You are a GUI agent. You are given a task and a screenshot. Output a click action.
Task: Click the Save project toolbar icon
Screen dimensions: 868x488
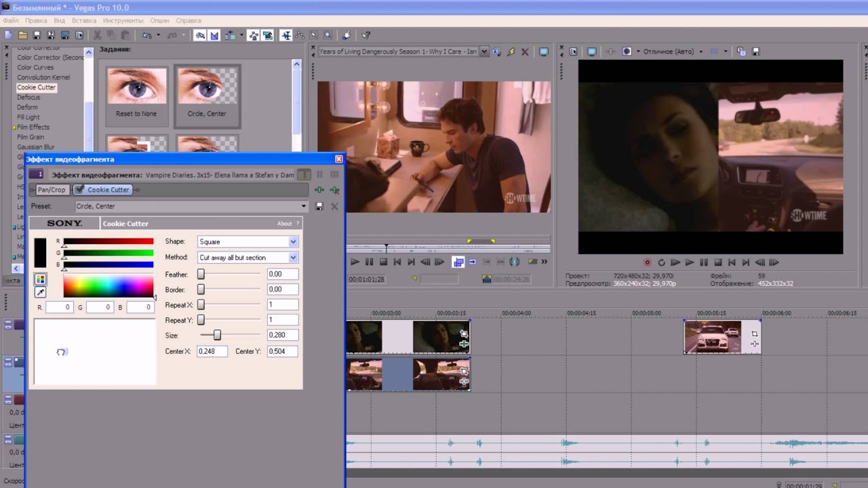tap(37, 35)
